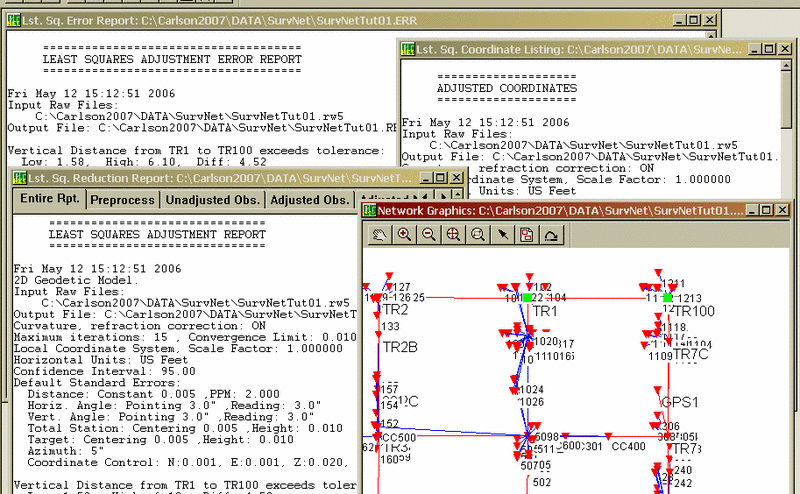Maximize the Reduction Report window
Viewport: 800px width, 494px height.
point(440,178)
